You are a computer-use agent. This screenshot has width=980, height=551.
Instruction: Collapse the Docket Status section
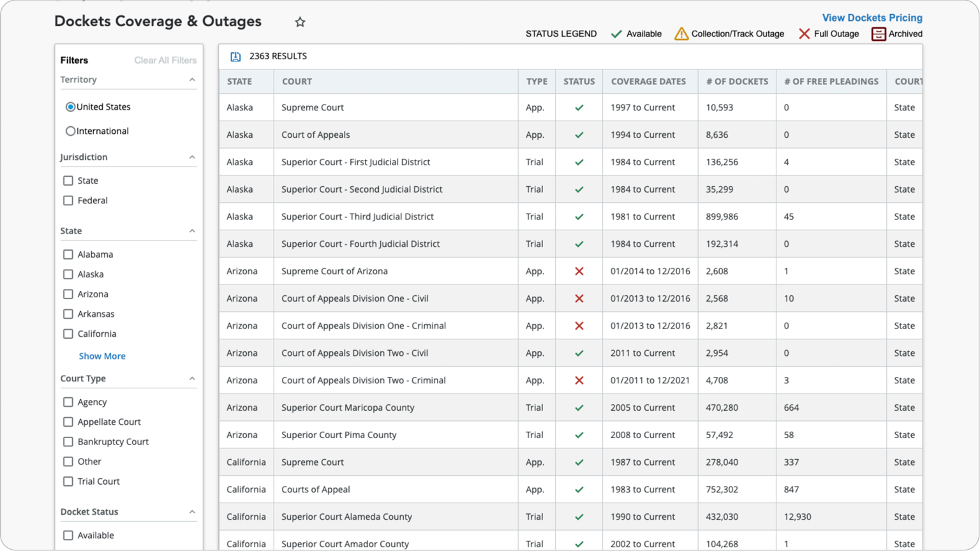coord(192,511)
